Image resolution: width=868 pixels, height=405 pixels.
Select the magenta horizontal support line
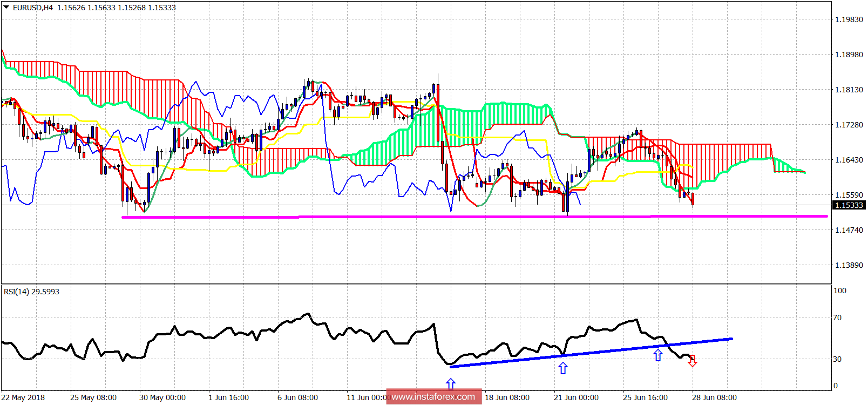475,217
